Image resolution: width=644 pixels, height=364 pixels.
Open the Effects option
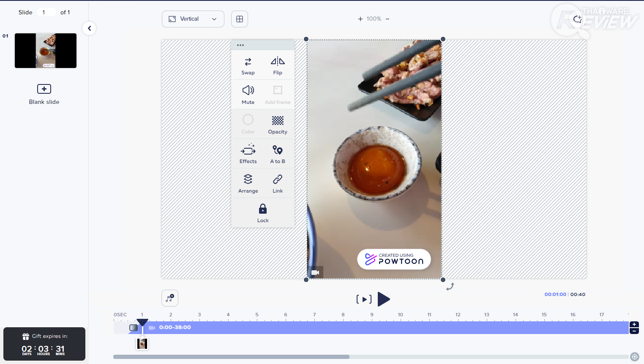pyautogui.click(x=248, y=154)
